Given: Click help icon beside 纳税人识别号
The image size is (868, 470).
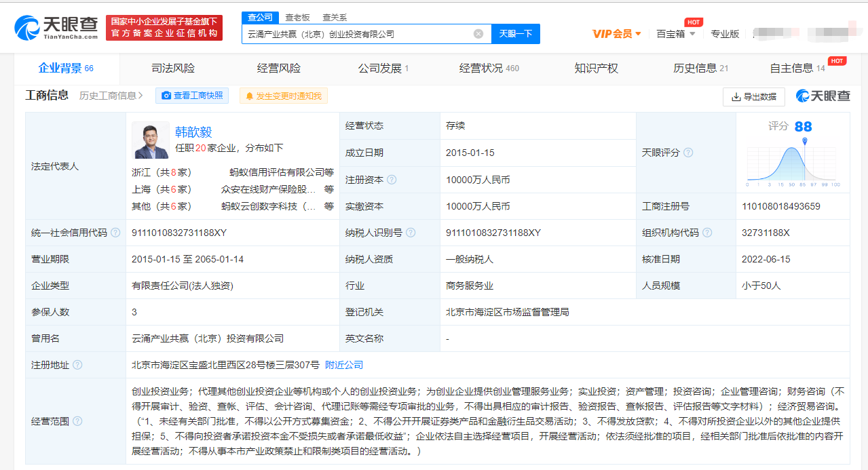Looking at the screenshot, I should (x=411, y=233).
